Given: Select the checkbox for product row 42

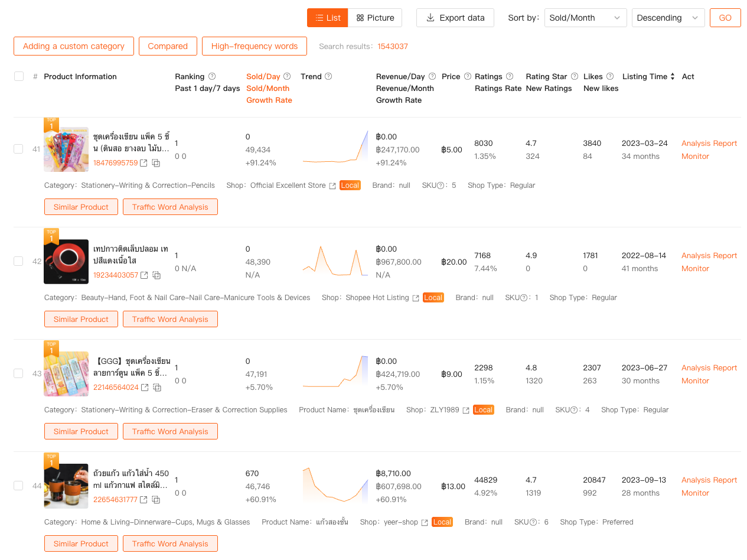Looking at the screenshot, I should (x=18, y=261).
